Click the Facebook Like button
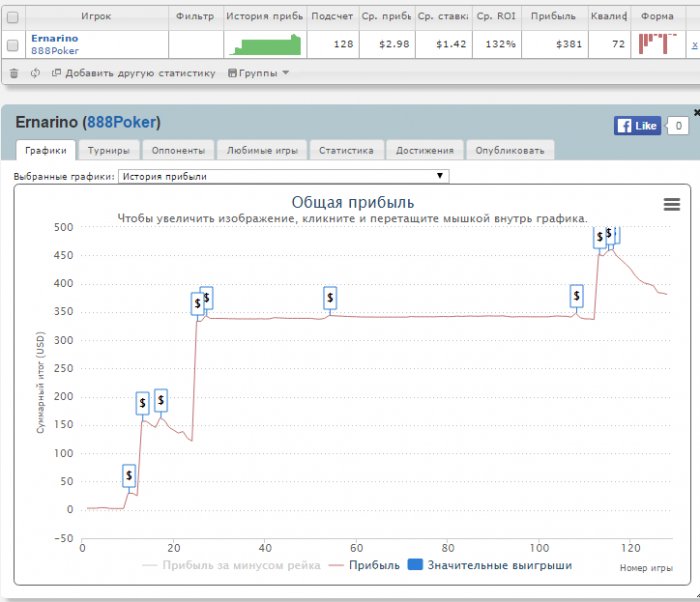Viewport: 700px width, 602px height. (637, 125)
